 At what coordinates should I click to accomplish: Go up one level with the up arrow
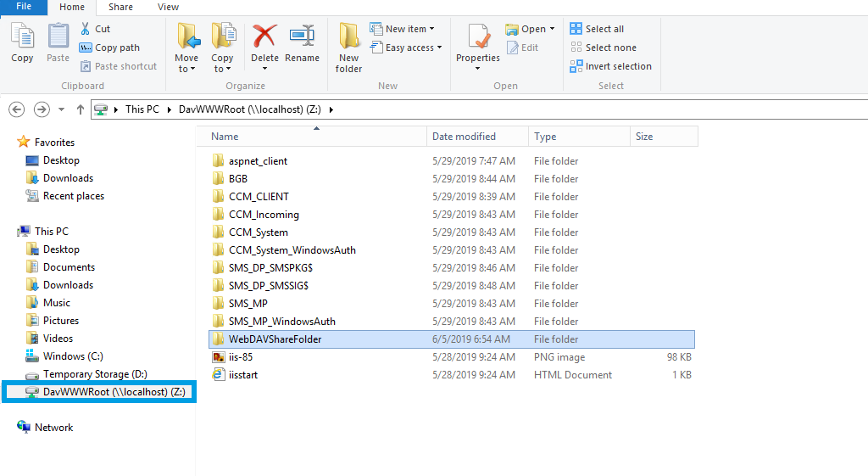(81, 109)
